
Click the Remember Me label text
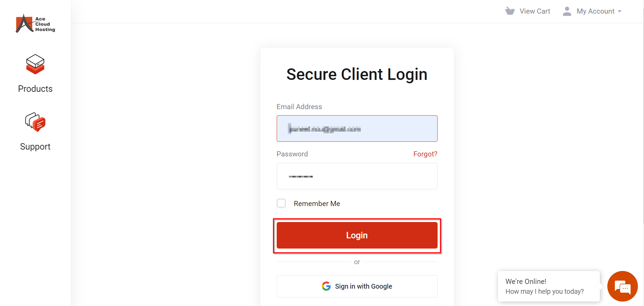pos(317,204)
